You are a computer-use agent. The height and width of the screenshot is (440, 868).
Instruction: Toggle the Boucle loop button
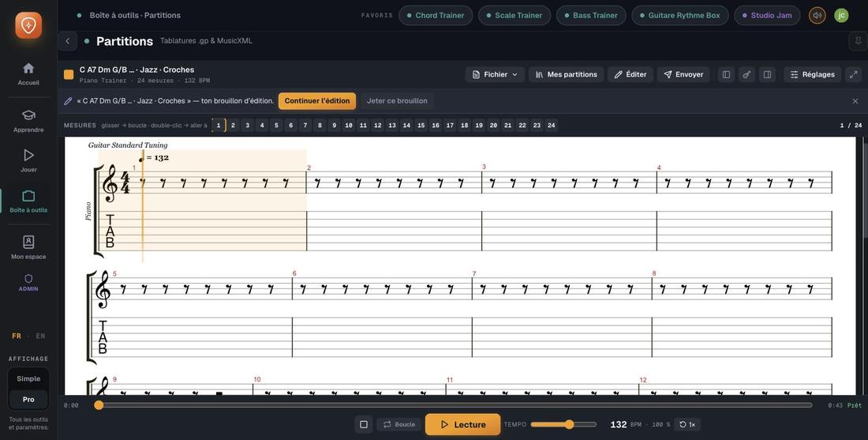(399, 424)
